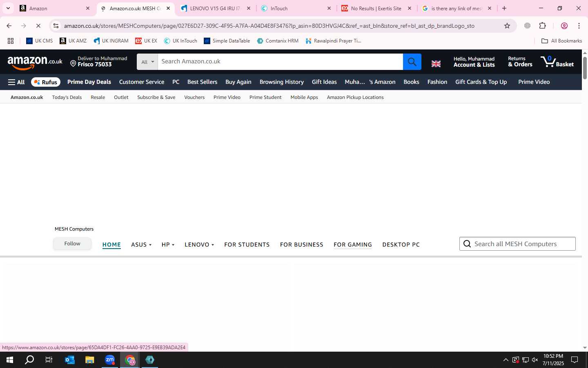View site information icon in address bar
Viewport: 588px width, 368px height.
point(56,26)
